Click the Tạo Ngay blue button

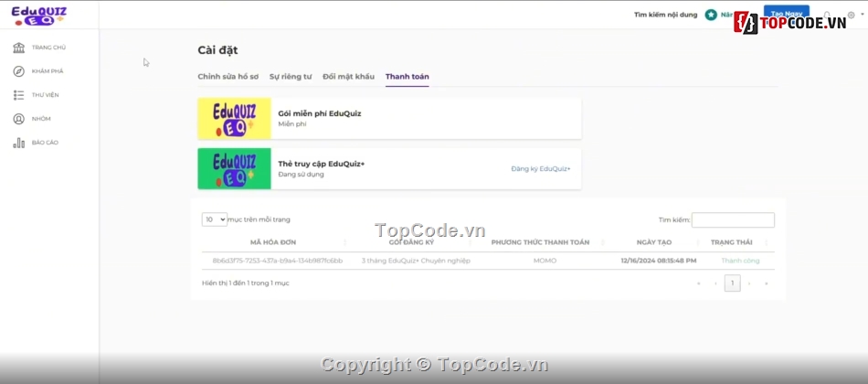pyautogui.click(x=786, y=13)
